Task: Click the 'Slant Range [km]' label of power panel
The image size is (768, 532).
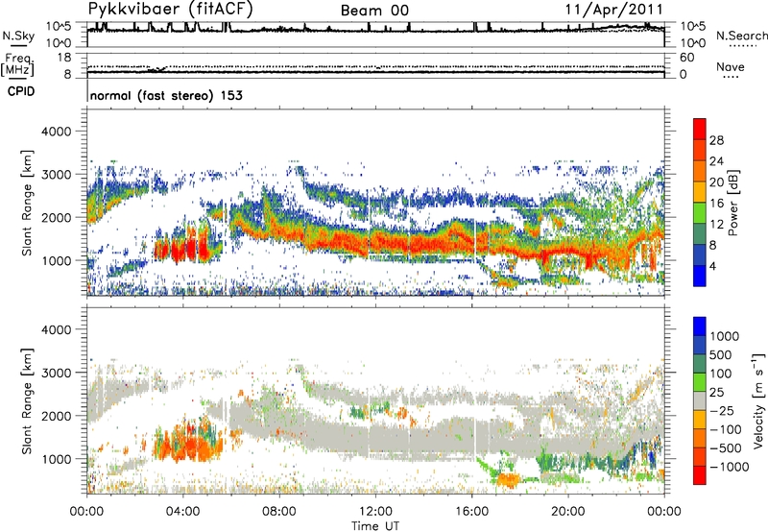Action: (27, 203)
